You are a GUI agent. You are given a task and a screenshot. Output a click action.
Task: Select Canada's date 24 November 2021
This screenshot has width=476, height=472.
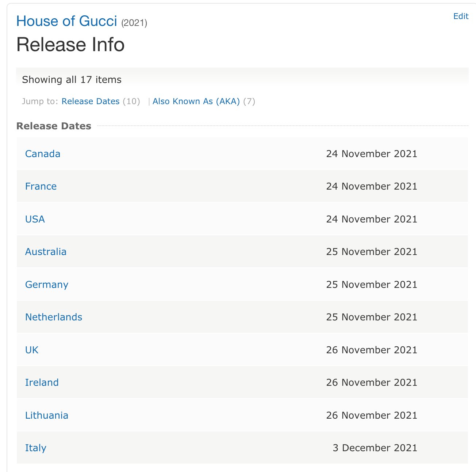point(372,154)
